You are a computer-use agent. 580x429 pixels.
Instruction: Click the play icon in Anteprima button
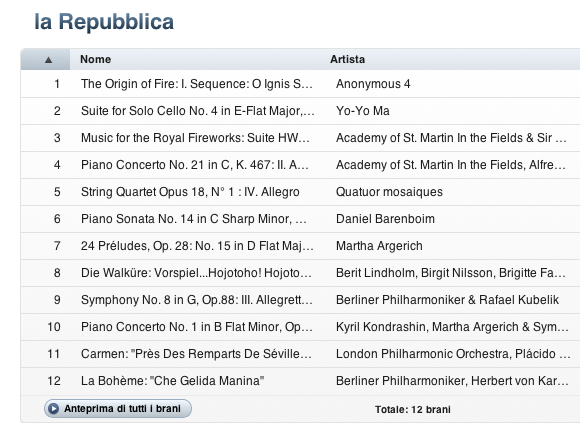point(53,409)
